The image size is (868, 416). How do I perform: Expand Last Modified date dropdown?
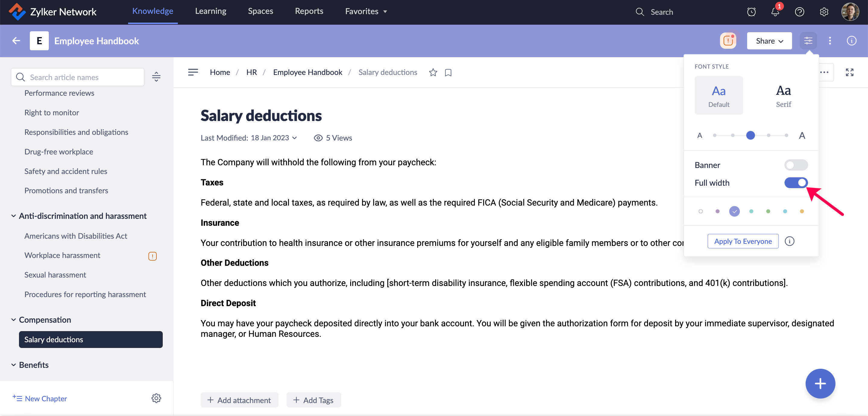point(294,138)
